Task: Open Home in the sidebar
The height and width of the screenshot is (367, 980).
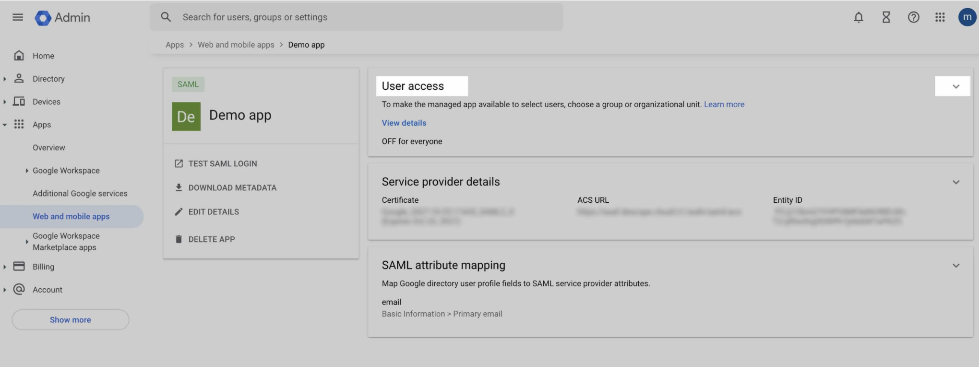Action: (x=43, y=56)
